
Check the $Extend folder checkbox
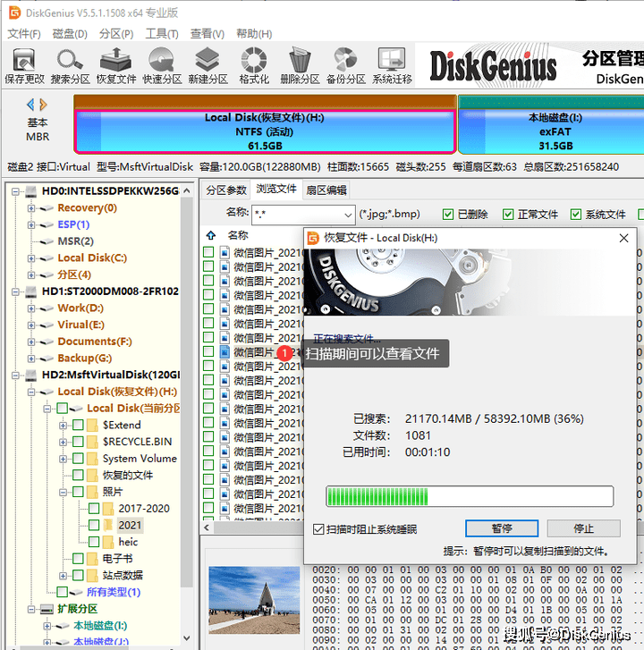click(x=79, y=425)
